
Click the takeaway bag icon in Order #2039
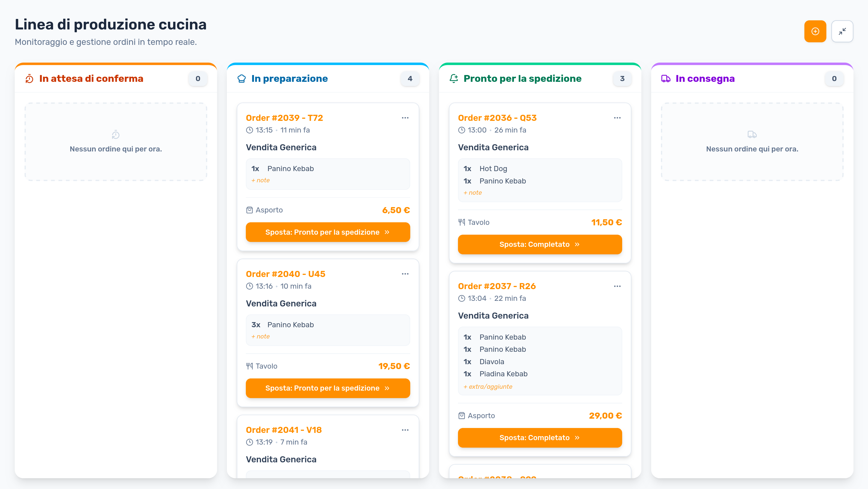(249, 210)
